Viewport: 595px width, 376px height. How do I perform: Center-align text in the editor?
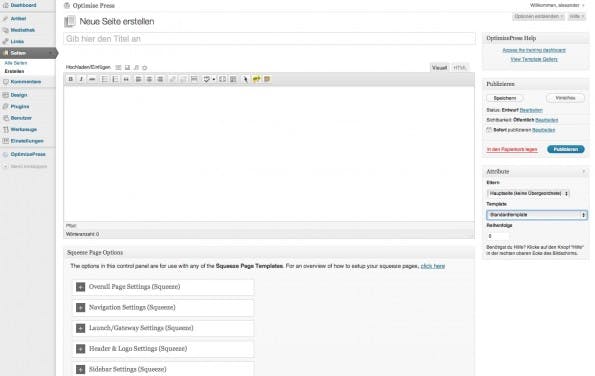click(150, 79)
